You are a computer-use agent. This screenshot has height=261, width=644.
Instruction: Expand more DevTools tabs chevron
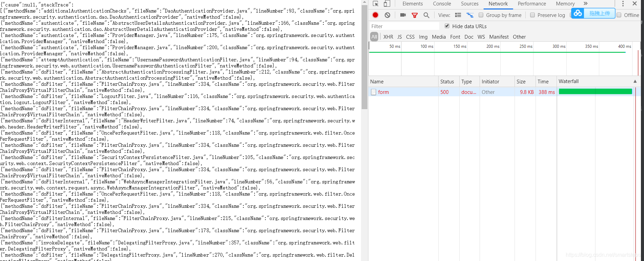point(585,3)
